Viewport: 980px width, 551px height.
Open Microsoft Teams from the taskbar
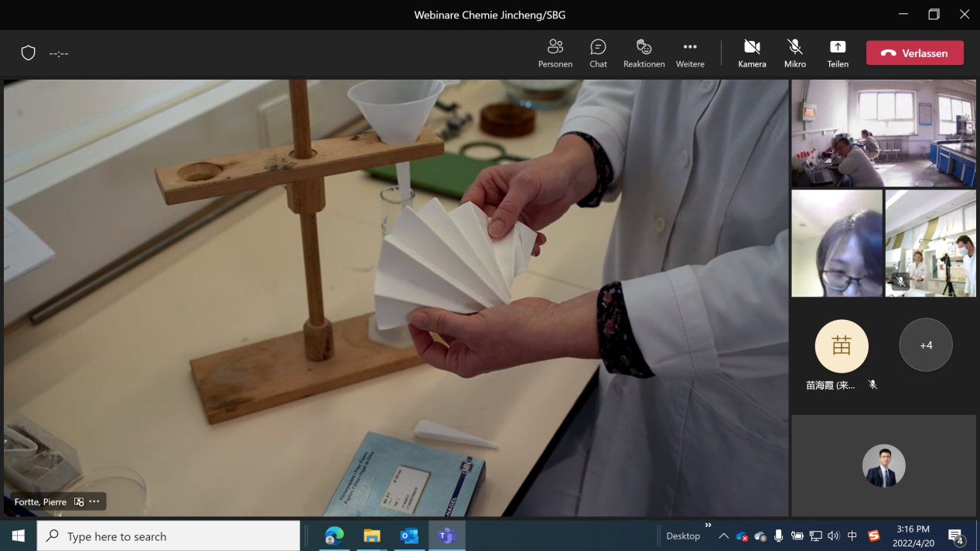tap(446, 536)
